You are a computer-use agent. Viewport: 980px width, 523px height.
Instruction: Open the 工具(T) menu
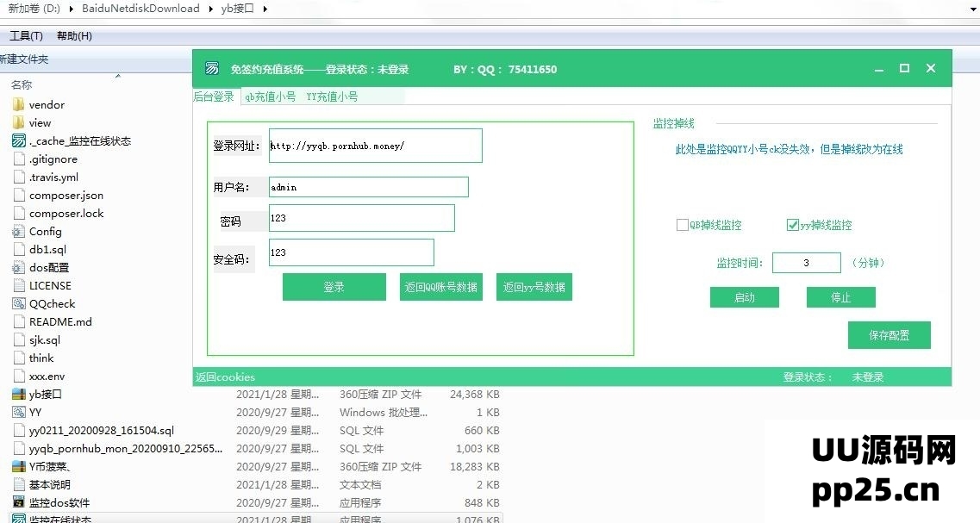tap(26, 36)
